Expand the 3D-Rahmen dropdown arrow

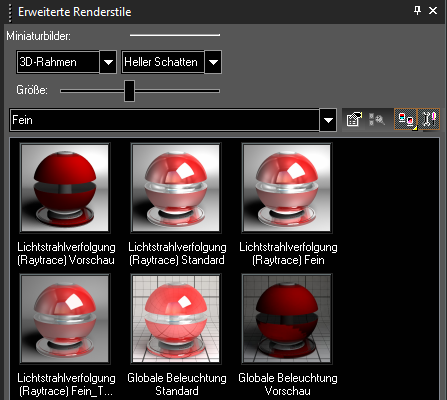[108, 62]
